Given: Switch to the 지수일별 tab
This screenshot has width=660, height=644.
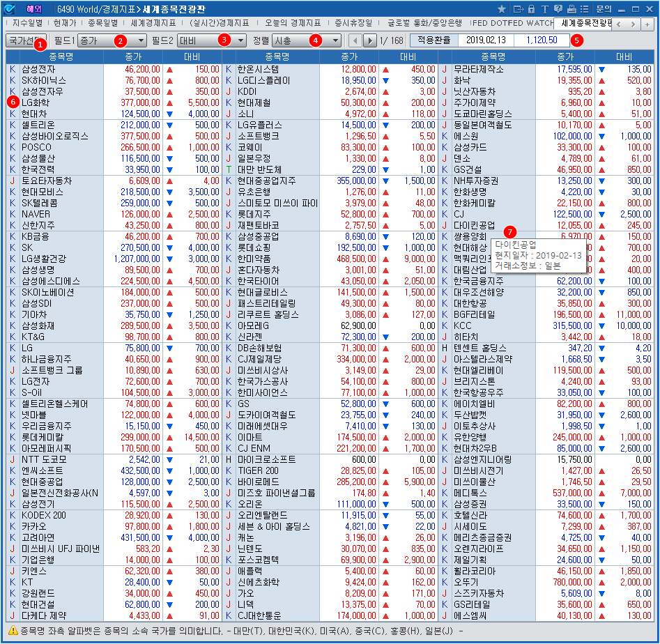Looking at the screenshot, I should [x=28, y=23].
